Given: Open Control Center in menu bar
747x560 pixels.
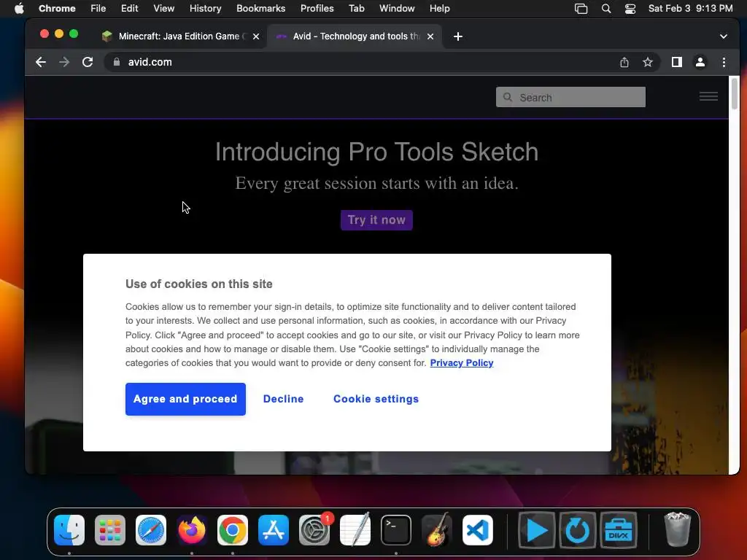Looking at the screenshot, I should [x=630, y=9].
